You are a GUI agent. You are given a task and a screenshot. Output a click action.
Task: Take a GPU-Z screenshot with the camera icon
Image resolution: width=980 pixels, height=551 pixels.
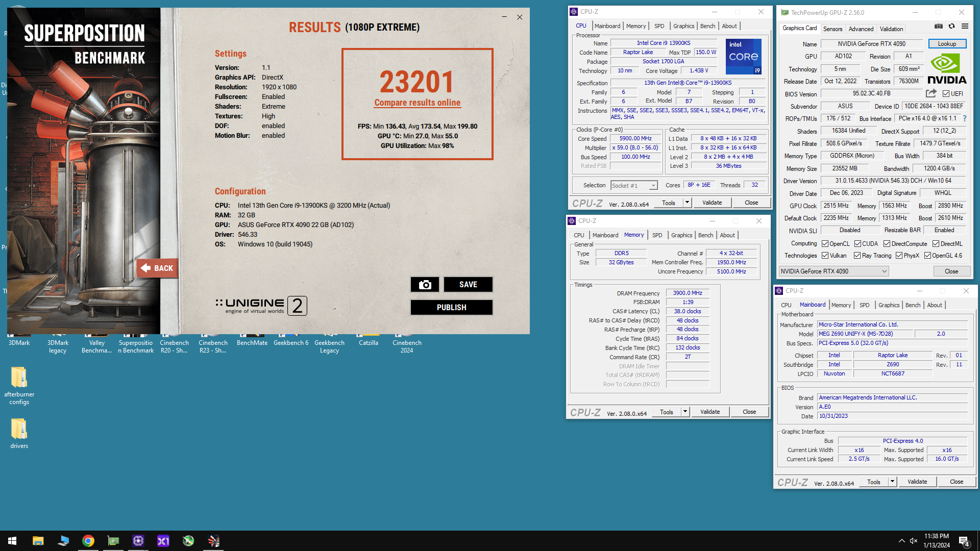tap(938, 27)
